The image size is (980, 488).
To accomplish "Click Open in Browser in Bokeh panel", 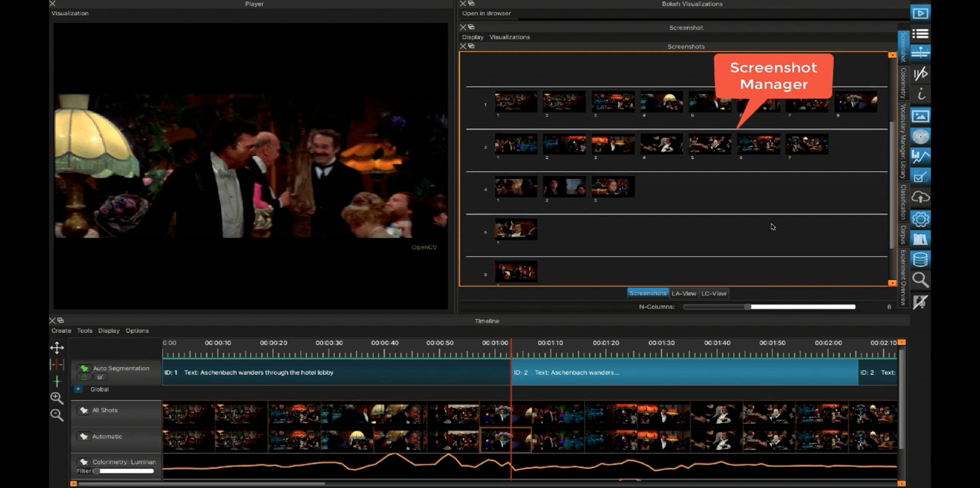I will click(x=486, y=13).
